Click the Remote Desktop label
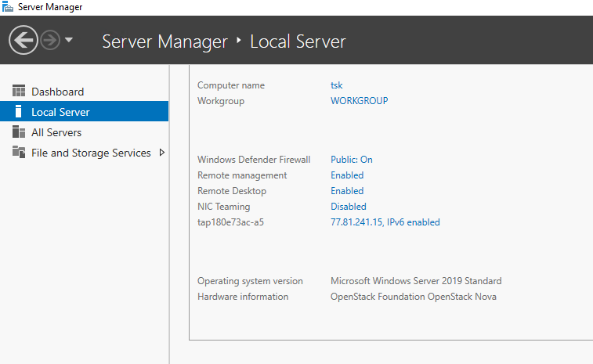 [232, 191]
